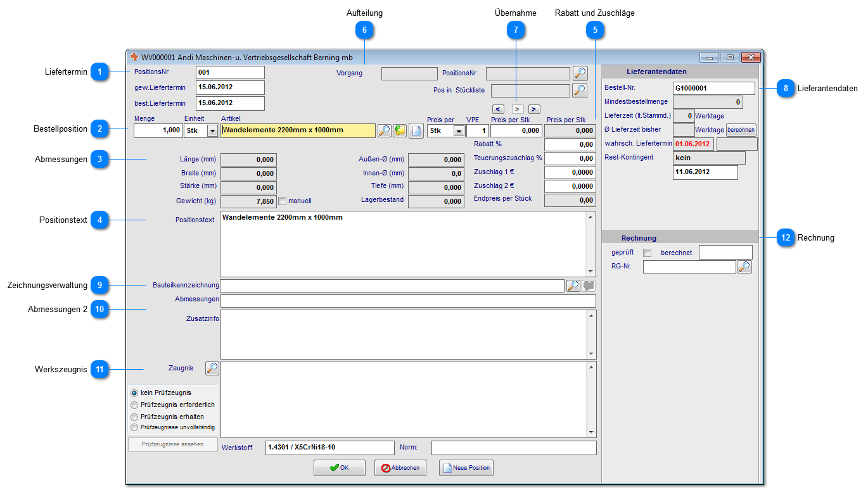Choose 'Prüfzeugnisse unvollständig' radio option

tap(134, 428)
